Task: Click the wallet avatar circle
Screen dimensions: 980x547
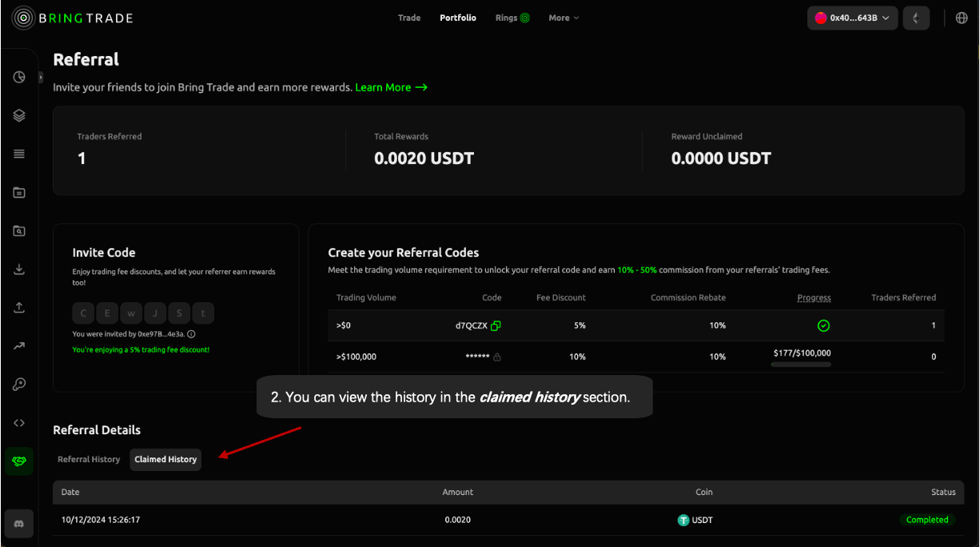Action: pos(820,18)
